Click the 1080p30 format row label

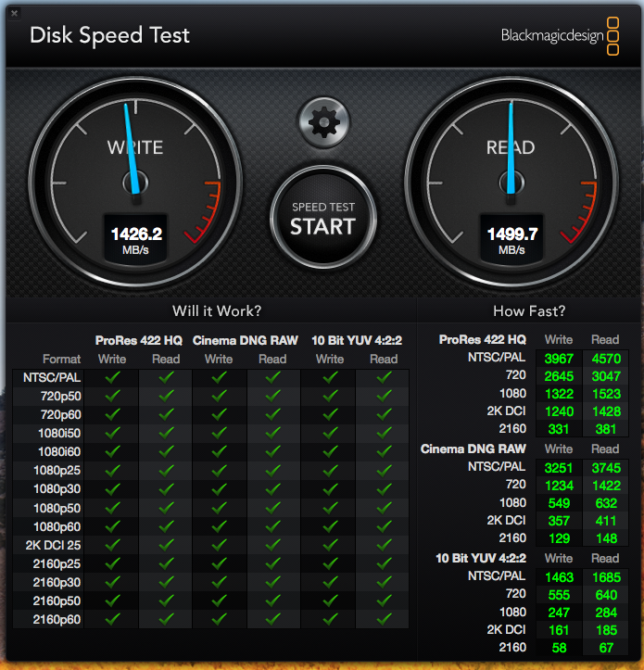pos(57,488)
